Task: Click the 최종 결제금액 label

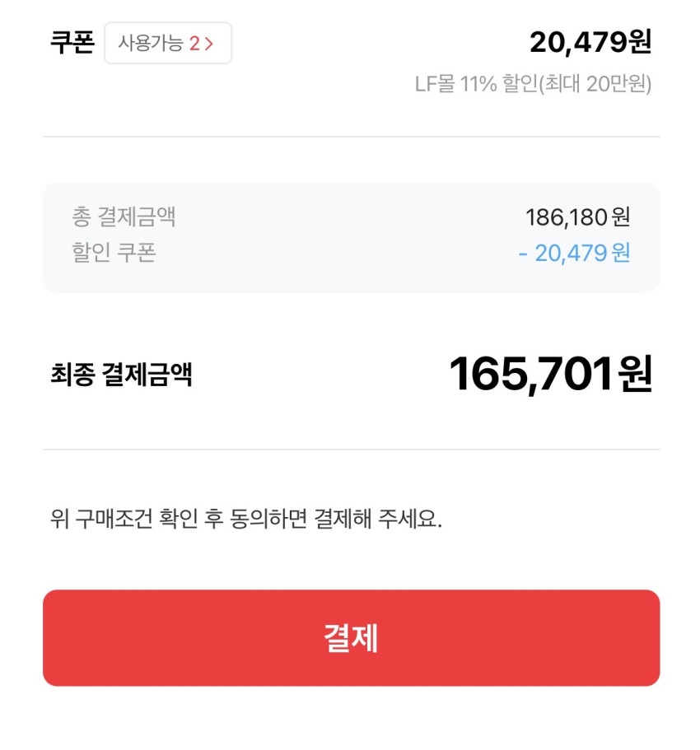Action: (121, 375)
